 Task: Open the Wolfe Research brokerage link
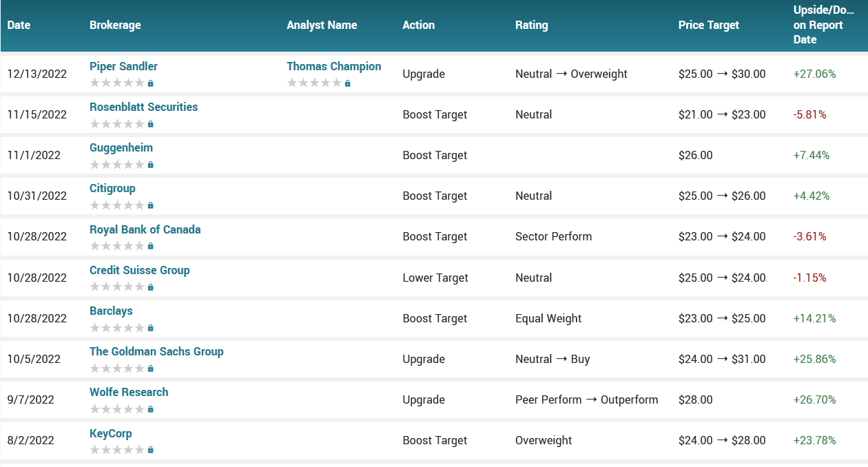point(129,392)
